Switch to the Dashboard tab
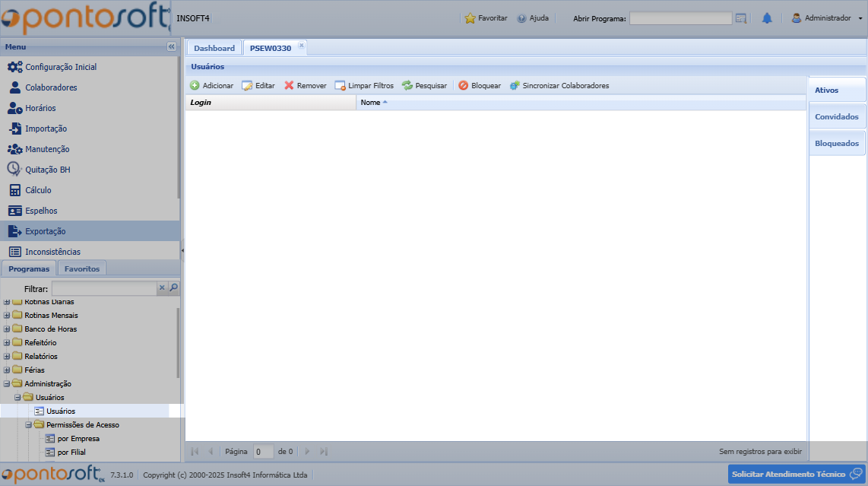This screenshot has height=486, width=868. click(214, 48)
